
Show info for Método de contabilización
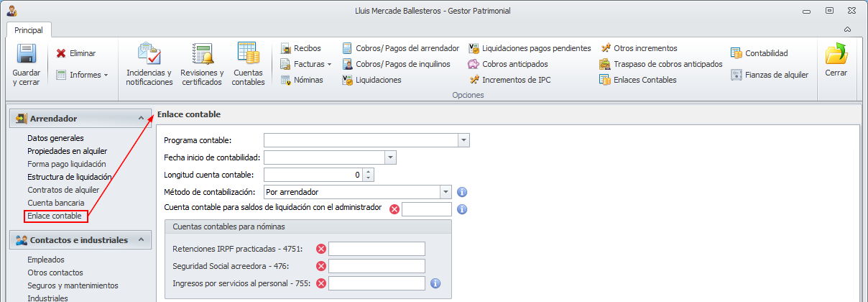[463, 192]
